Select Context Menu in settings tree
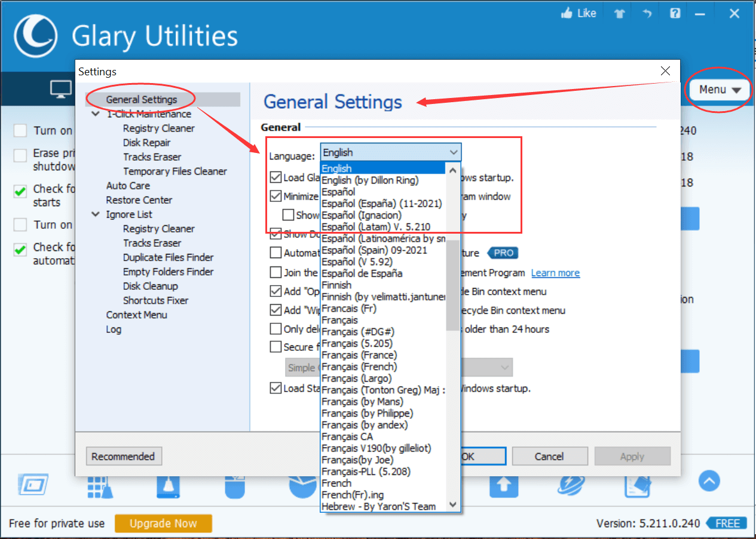 (136, 315)
